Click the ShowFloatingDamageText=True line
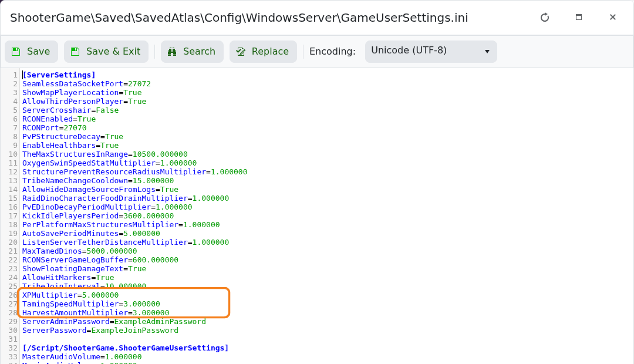 84,268
